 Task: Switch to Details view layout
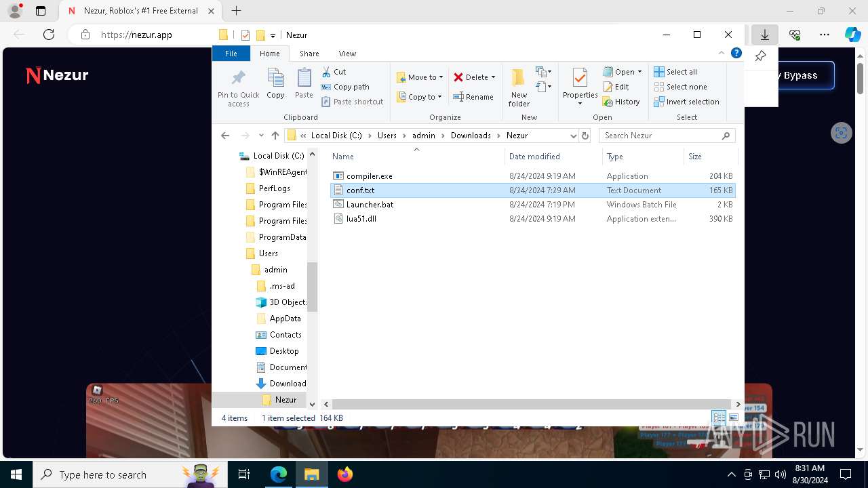pyautogui.click(x=719, y=418)
